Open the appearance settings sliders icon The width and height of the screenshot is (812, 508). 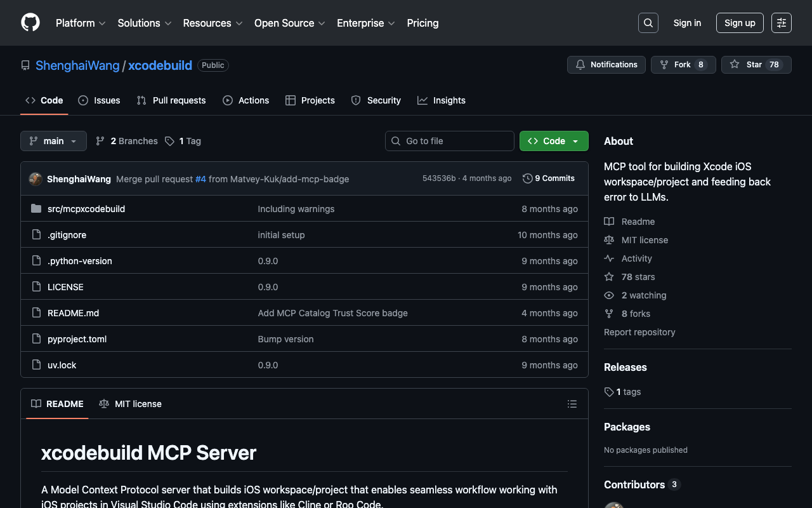tap(781, 23)
